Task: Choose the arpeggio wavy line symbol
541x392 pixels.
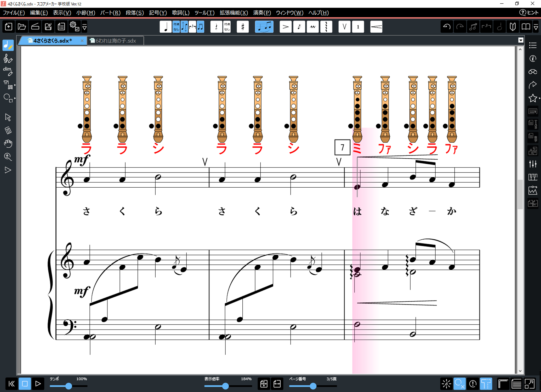Action: pyautogui.click(x=326, y=27)
